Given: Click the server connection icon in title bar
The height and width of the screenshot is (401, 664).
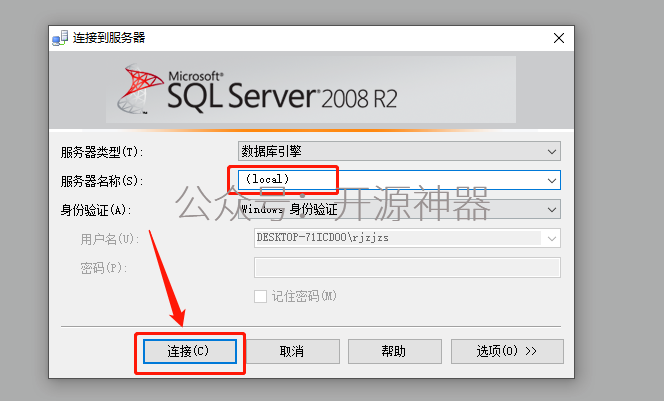Looking at the screenshot, I should click(60, 38).
